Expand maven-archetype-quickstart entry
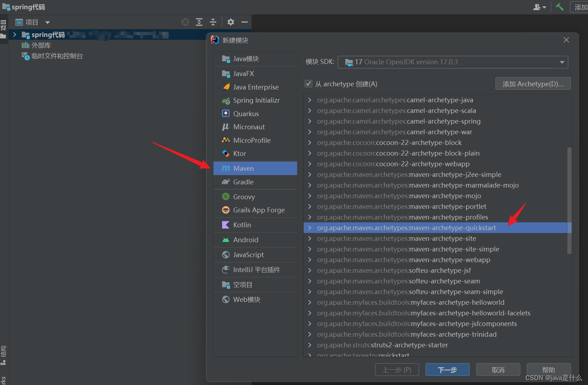The width and height of the screenshot is (588, 385). point(310,228)
